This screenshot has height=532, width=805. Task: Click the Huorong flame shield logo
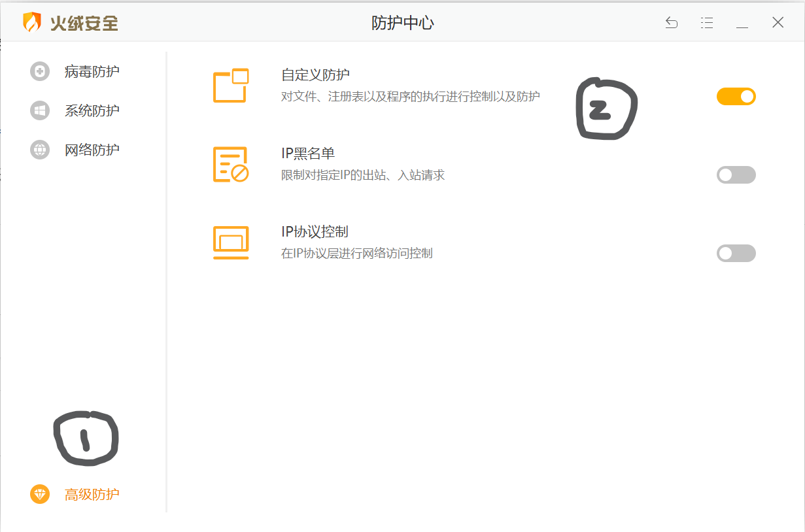point(31,22)
